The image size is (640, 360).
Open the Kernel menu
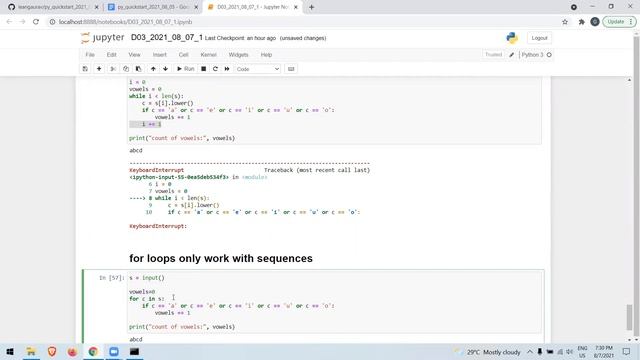click(x=208, y=55)
